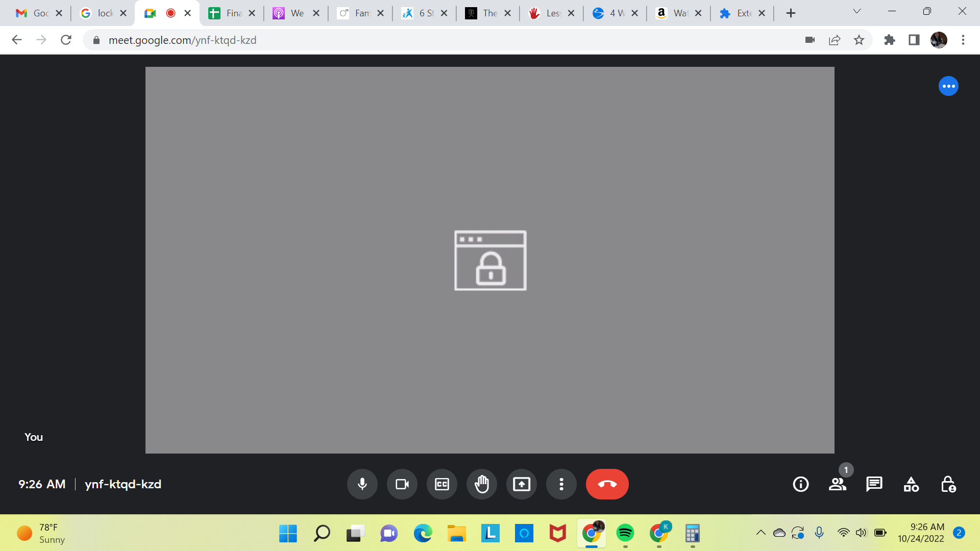The width and height of the screenshot is (980, 551).
Task: Switch to the Gmail tab
Action: tap(35, 13)
